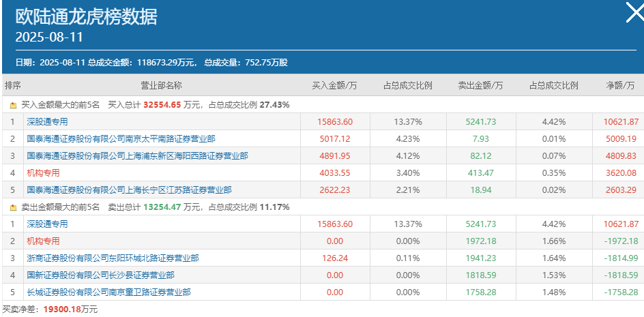Select ratio 1.66% in sell list

point(554,241)
